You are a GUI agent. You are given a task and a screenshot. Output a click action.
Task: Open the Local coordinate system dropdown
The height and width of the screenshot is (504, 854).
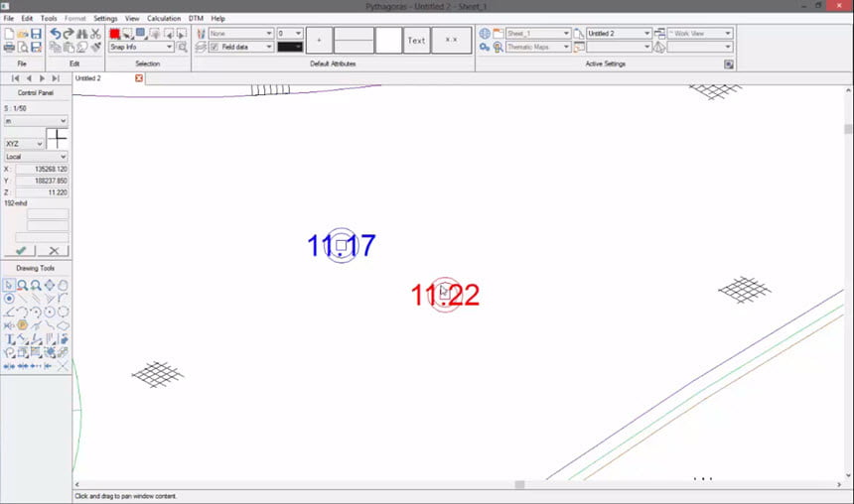pyautogui.click(x=36, y=157)
